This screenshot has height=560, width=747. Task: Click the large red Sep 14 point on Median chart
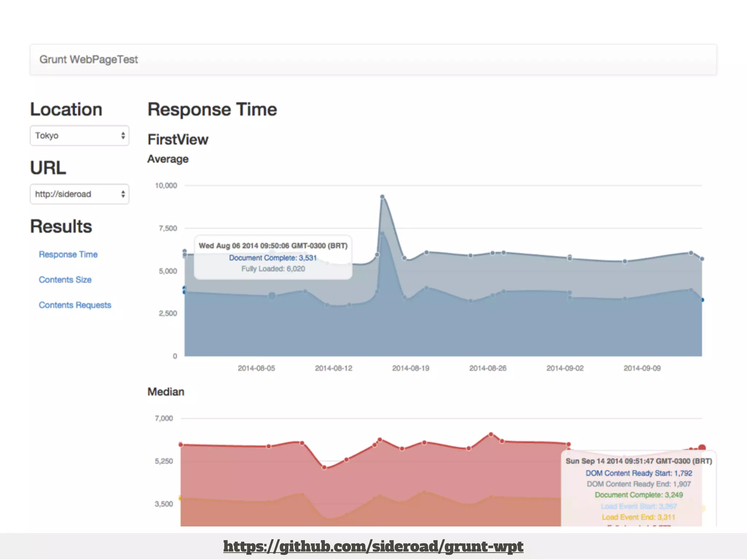click(702, 448)
